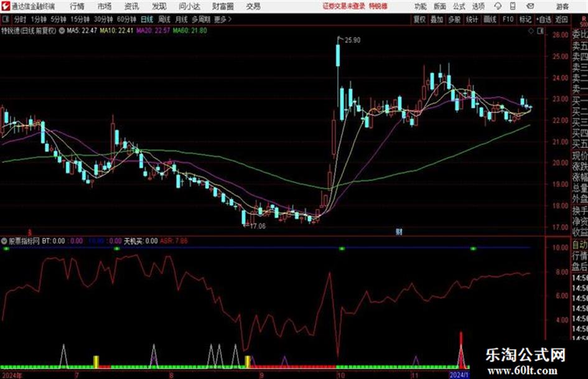Click the 25.90 high price annotation
Viewport: 588px width, 379px height.
pos(352,40)
